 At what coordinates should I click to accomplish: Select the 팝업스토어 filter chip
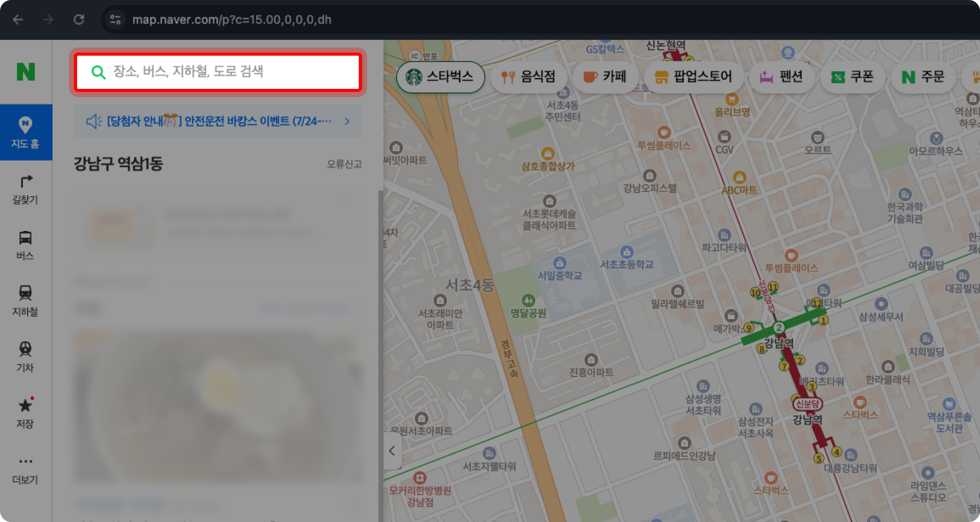(693, 77)
